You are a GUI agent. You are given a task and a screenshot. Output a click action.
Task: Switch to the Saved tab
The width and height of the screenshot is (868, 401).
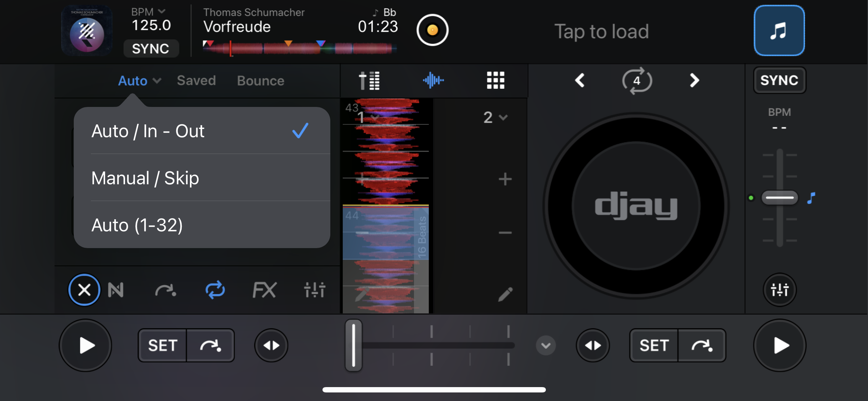(x=196, y=81)
